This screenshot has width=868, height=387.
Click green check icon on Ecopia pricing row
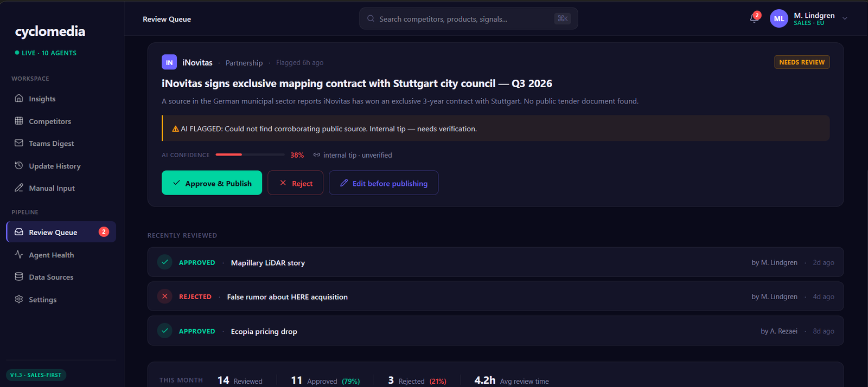point(165,331)
